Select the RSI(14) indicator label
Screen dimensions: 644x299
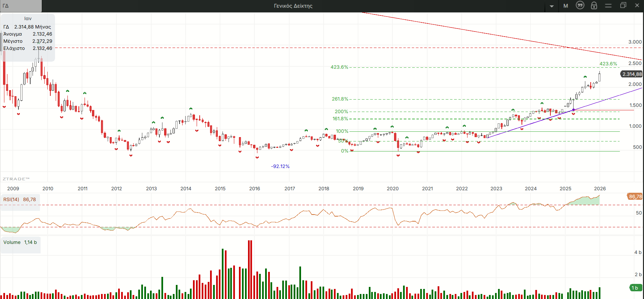pyautogui.click(x=11, y=199)
